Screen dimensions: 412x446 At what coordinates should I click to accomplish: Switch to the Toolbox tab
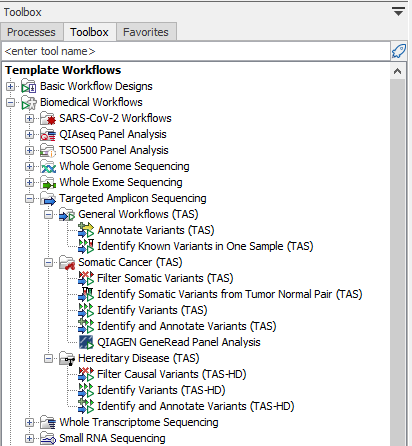pyautogui.click(x=89, y=32)
